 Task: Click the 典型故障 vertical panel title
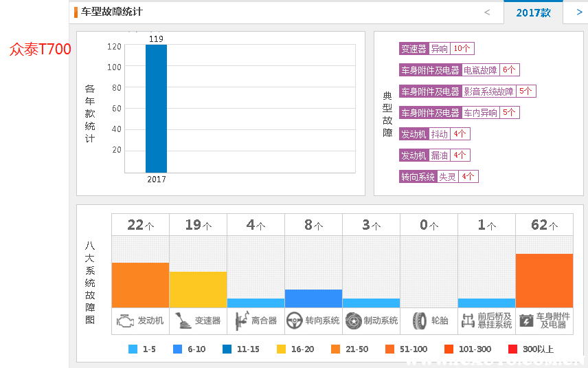click(x=387, y=114)
